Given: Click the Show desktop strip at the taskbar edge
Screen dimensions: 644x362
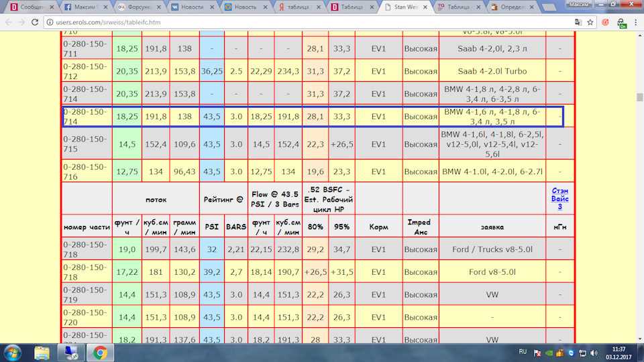Looking at the screenshot, I should [x=641, y=353].
